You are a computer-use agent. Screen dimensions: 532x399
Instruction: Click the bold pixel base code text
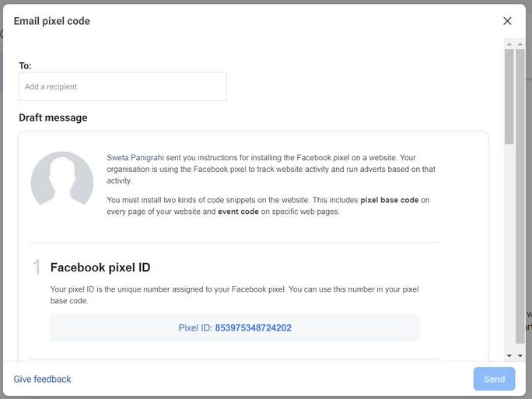tap(390, 200)
